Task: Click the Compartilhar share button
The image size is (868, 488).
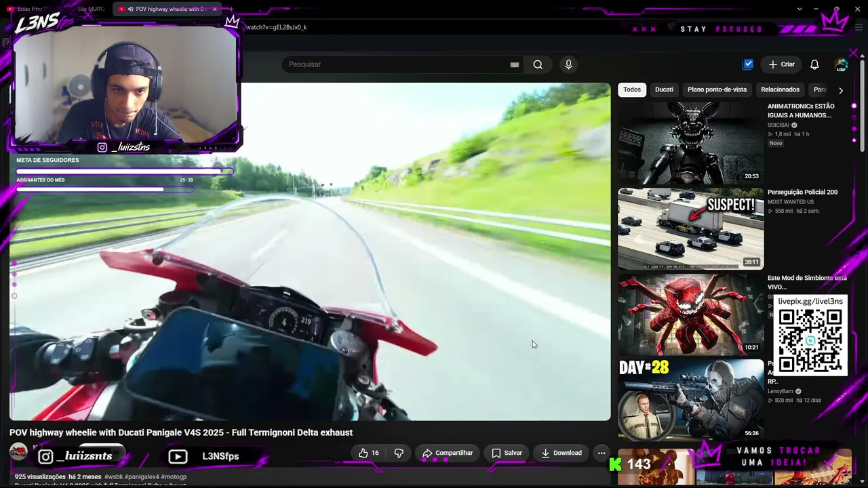Action: coord(448,453)
